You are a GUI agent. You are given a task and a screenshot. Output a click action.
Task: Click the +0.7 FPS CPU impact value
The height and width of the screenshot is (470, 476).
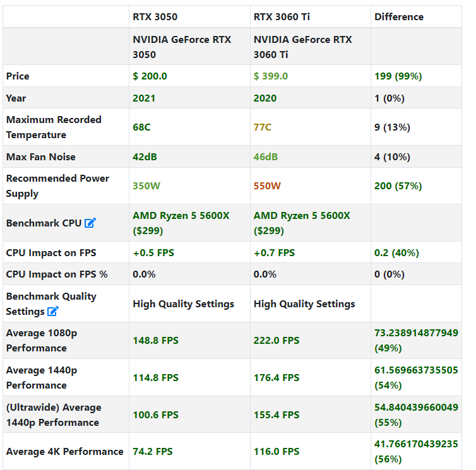[274, 252]
